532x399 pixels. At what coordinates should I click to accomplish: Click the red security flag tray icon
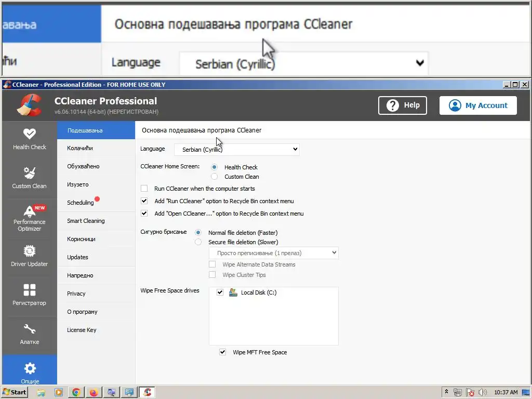click(x=470, y=393)
